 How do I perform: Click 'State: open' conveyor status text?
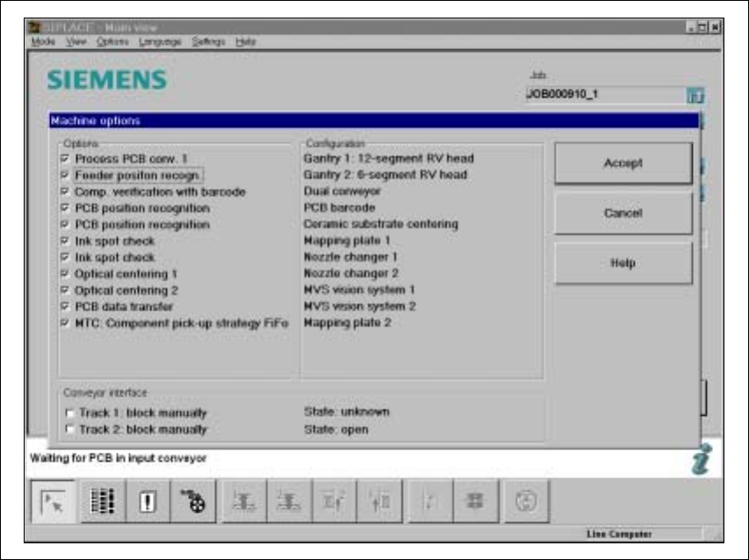point(335,430)
